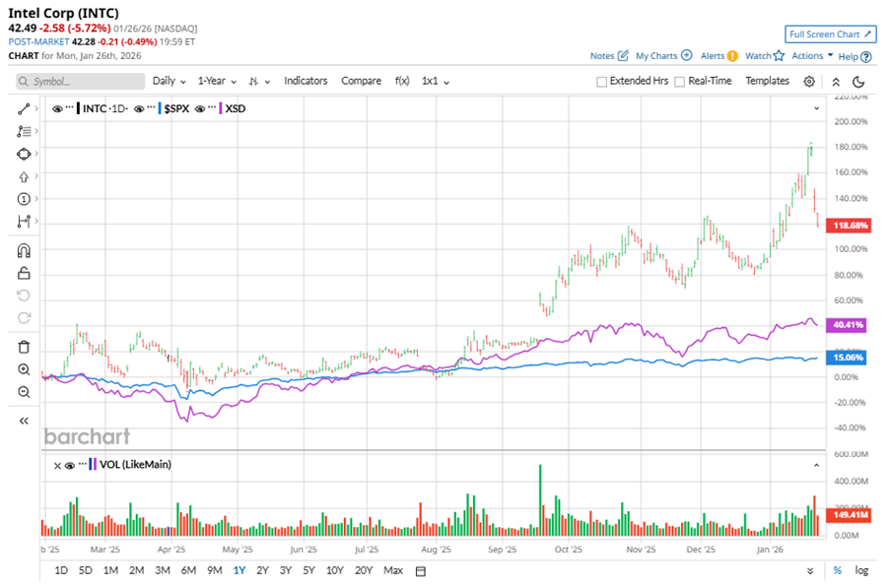
Task: Select the 1D time range
Action: pos(61,570)
